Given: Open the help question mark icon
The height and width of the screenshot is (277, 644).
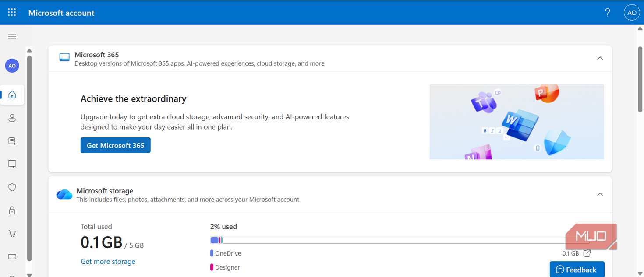Looking at the screenshot, I should (x=607, y=13).
